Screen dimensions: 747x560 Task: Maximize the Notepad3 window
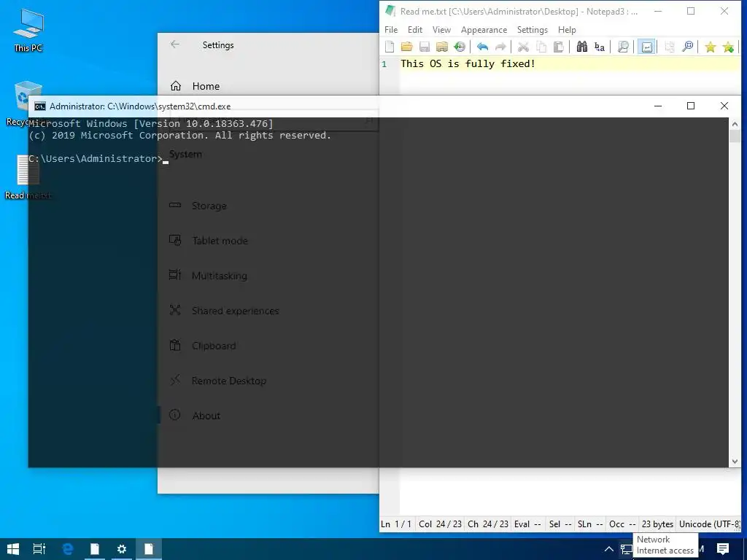pyautogui.click(x=691, y=12)
